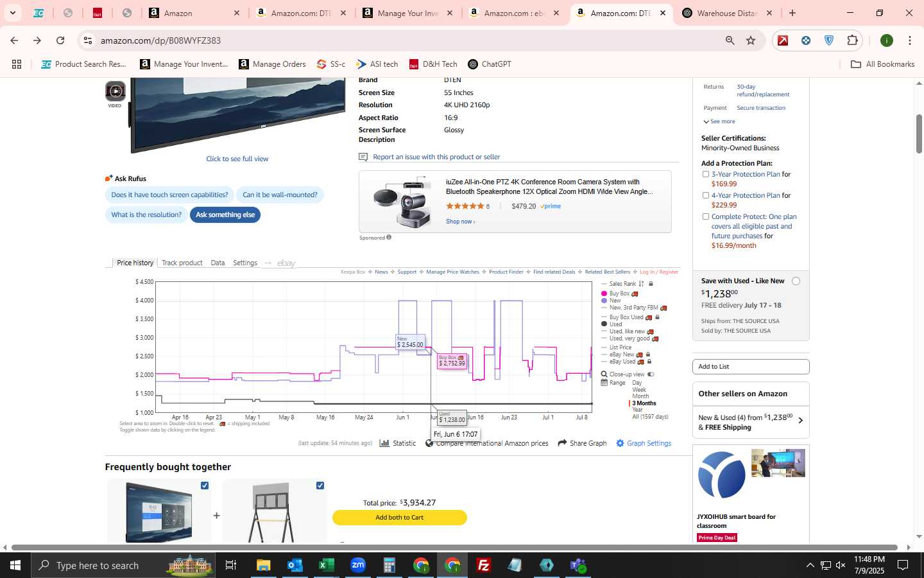Viewport: 924px width, 578px height.
Task: Set graph range to Year
Action: [637, 410]
